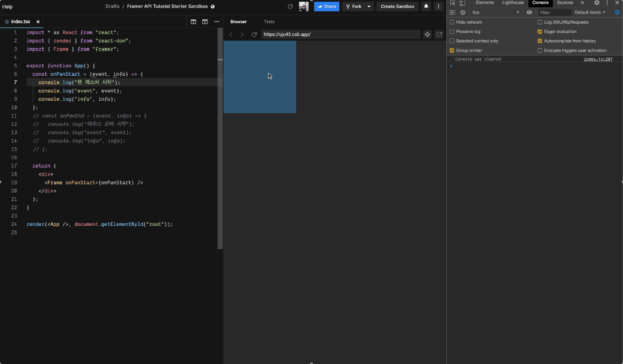Create a live expression (eye icon)
Viewport: 623px width, 364px height.
(x=529, y=12)
